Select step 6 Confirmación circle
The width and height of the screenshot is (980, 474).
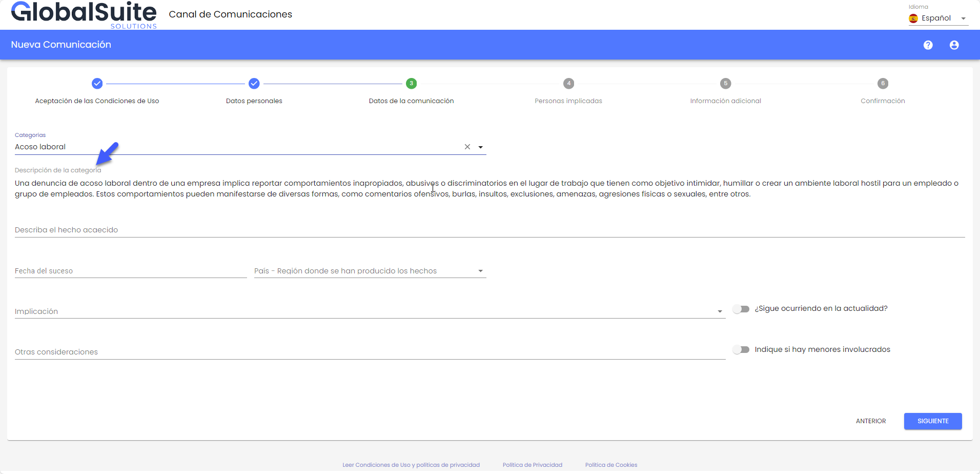pyautogui.click(x=883, y=84)
